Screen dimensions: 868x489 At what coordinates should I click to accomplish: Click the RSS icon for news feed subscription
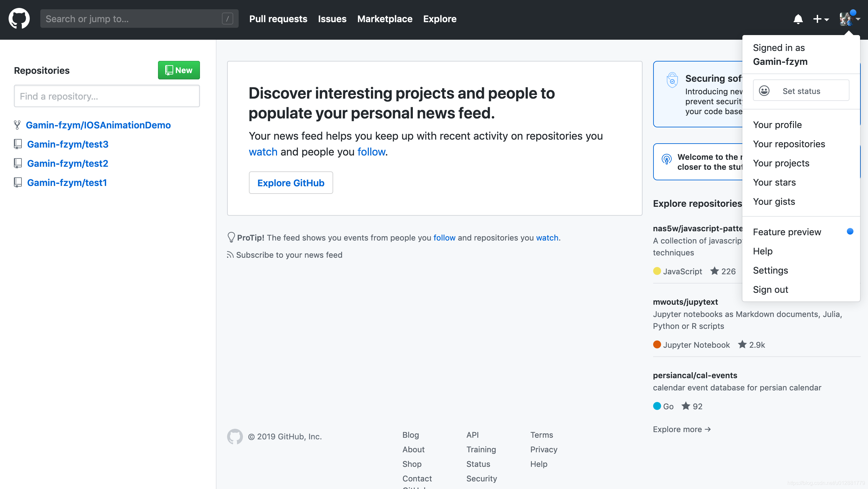click(x=230, y=255)
